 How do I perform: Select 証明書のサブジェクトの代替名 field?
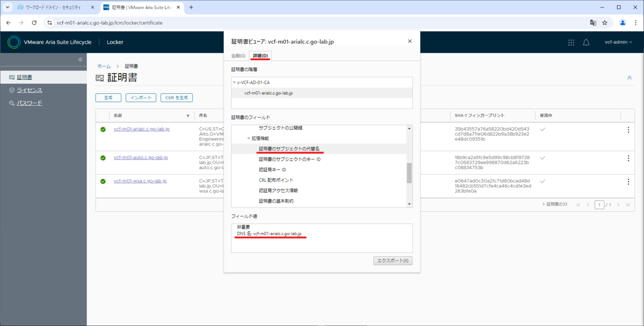click(319, 149)
